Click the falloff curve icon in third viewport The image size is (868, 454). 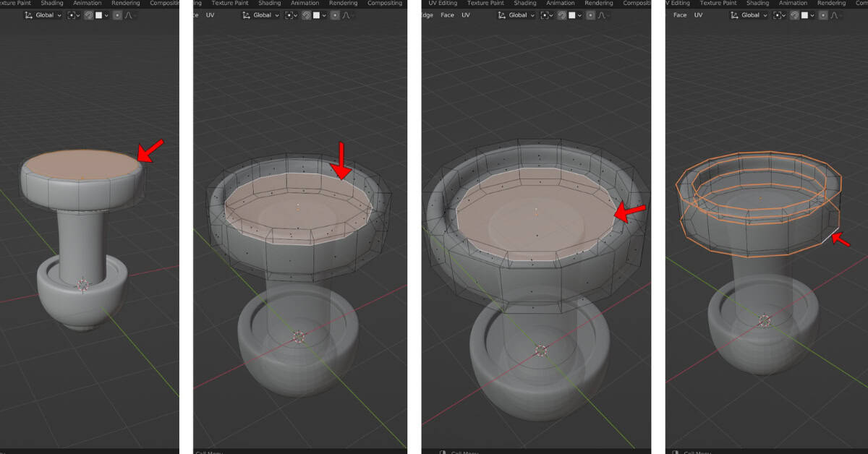point(601,15)
